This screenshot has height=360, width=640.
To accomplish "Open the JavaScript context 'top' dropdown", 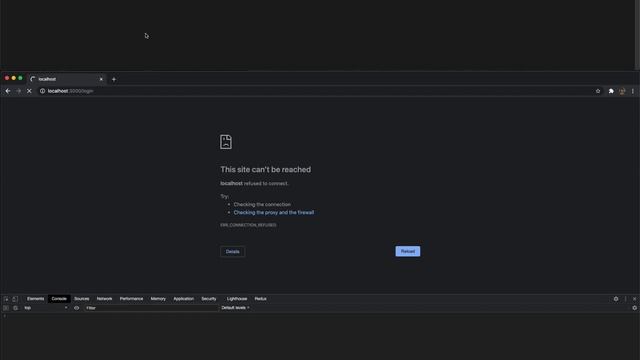I will tap(45, 308).
